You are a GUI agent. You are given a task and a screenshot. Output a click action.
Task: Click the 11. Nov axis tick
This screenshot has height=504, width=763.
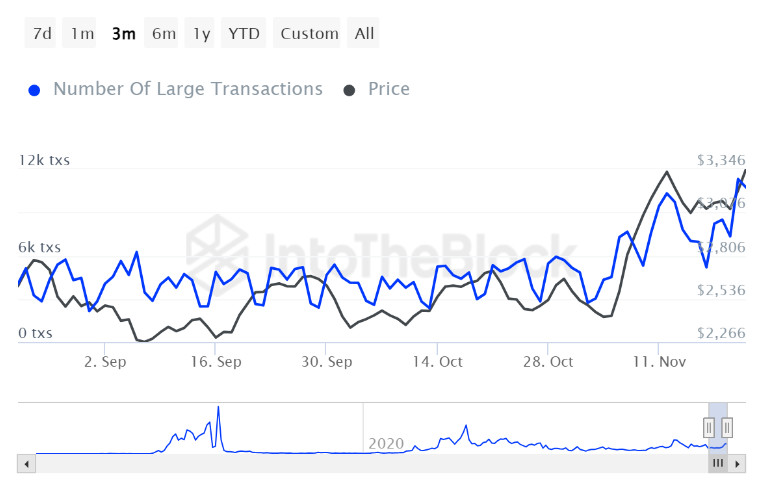[659, 361]
